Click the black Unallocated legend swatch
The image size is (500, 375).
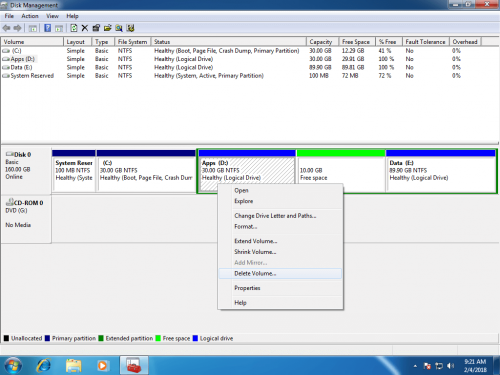tap(6, 338)
